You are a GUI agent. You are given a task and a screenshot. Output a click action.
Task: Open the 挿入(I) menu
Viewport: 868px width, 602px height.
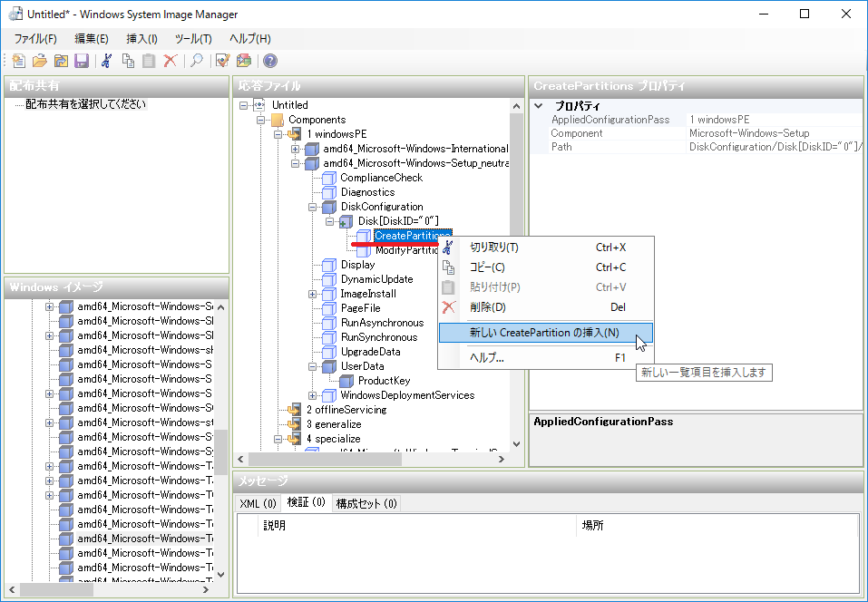141,39
